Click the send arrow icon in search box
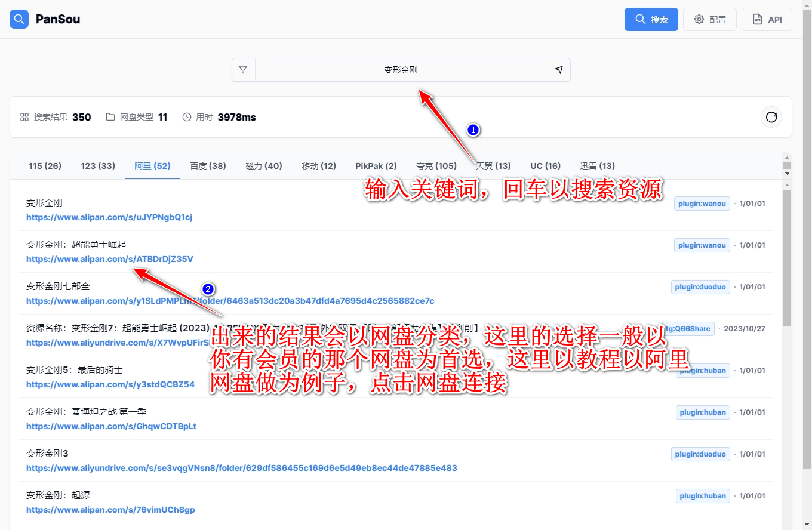Viewport: 812px width, 530px height. [559, 70]
